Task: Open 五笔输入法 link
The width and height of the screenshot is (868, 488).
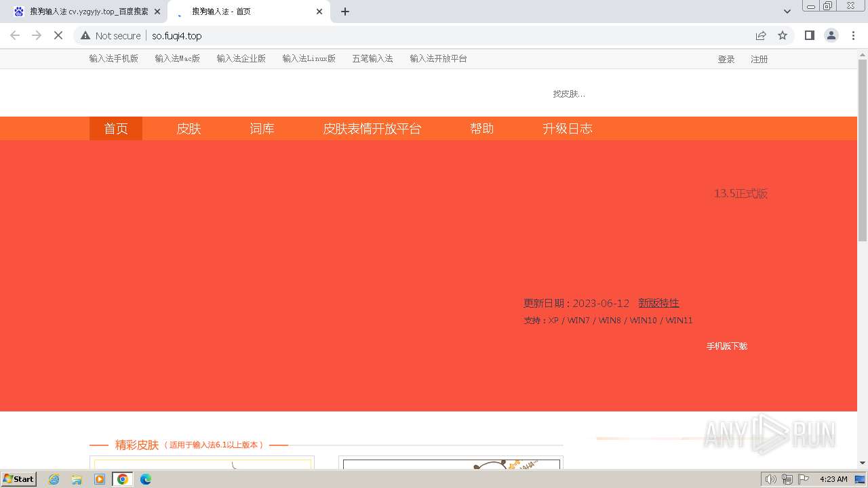Action: point(372,58)
